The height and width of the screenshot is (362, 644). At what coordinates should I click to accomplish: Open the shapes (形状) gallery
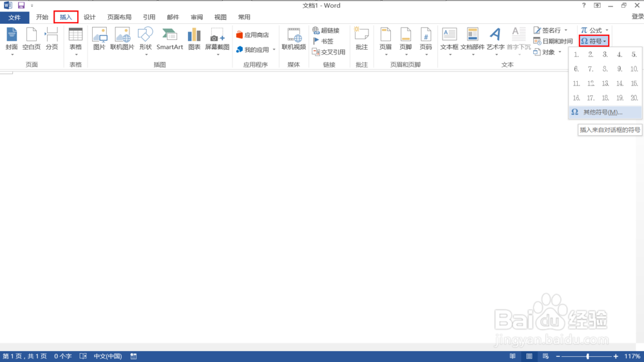(146, 41)
